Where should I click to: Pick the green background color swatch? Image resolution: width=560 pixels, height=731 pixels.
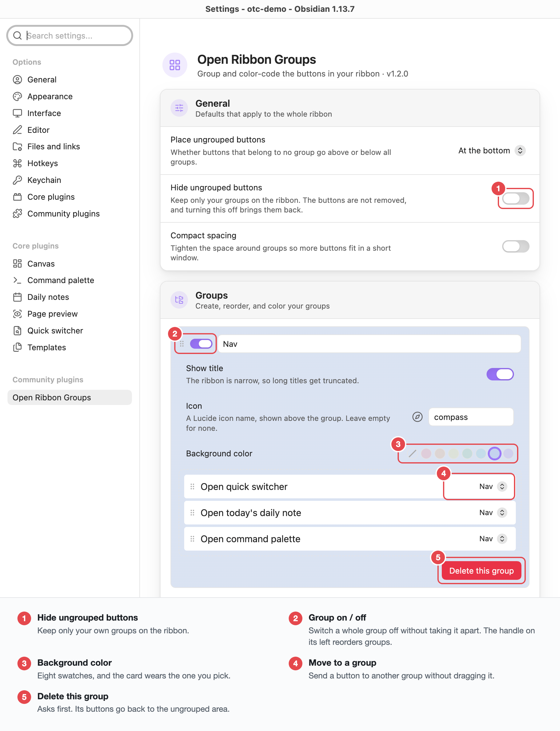pos(467,453)
